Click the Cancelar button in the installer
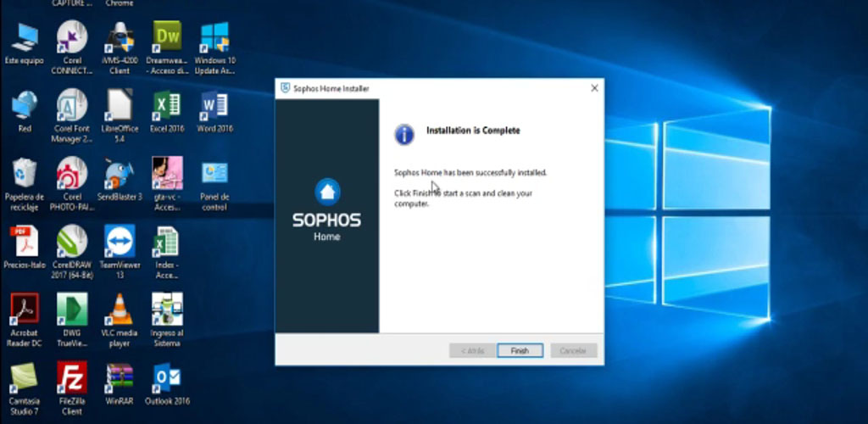This screenshot has width=868, height=424. click(x=574, y=350)
